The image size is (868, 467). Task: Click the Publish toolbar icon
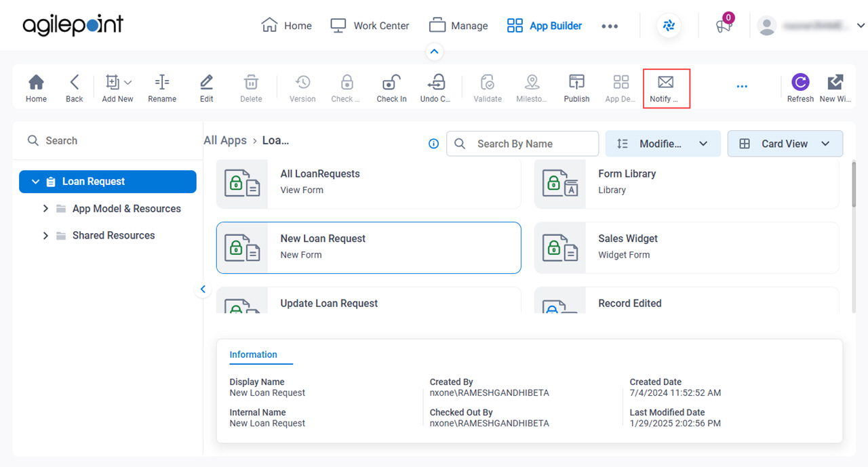click(576, 82)
